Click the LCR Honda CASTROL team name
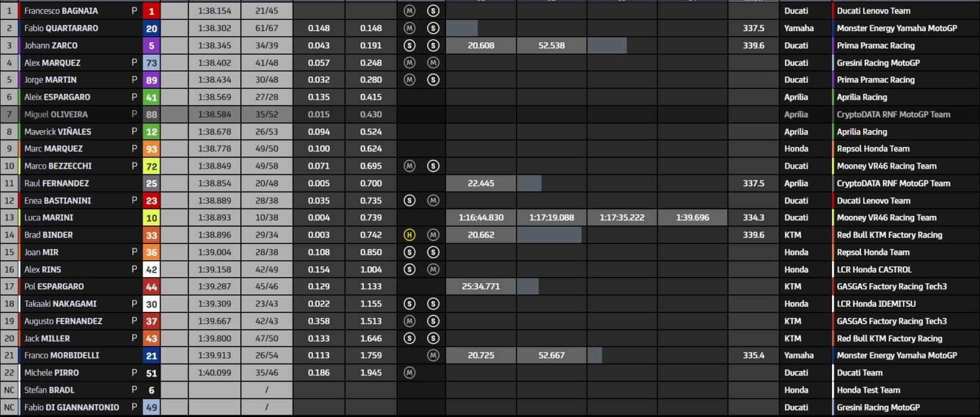Image resolution: width=980 pixels, height=417 pixels. click(x=874, y=269)
